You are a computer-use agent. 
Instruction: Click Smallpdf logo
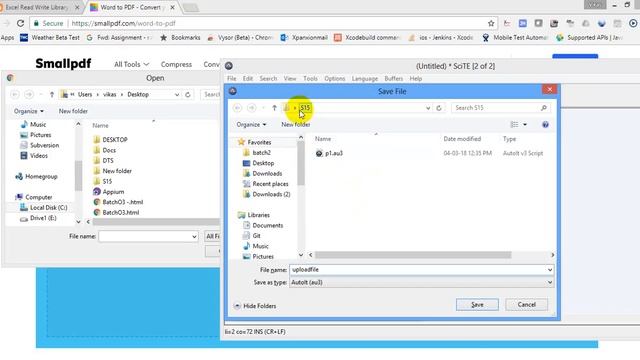(63, 64)
